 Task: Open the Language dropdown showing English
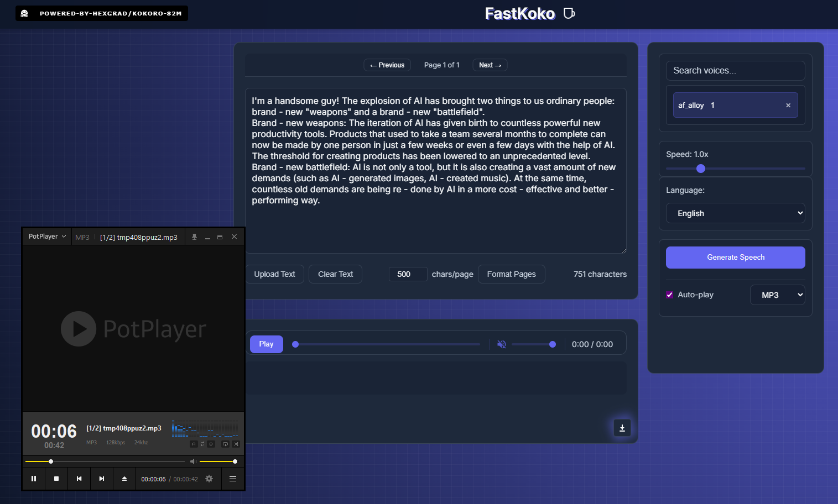click(736, 213)
